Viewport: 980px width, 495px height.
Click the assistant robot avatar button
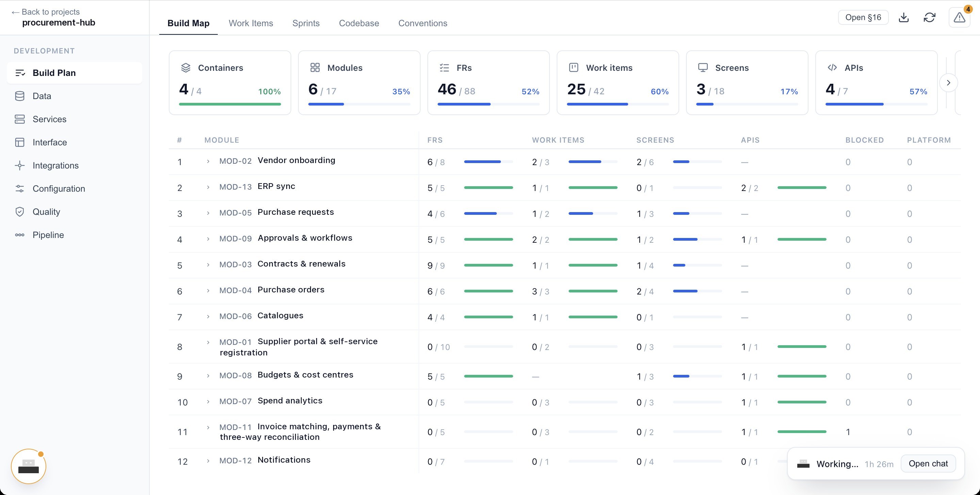point(29,466)
